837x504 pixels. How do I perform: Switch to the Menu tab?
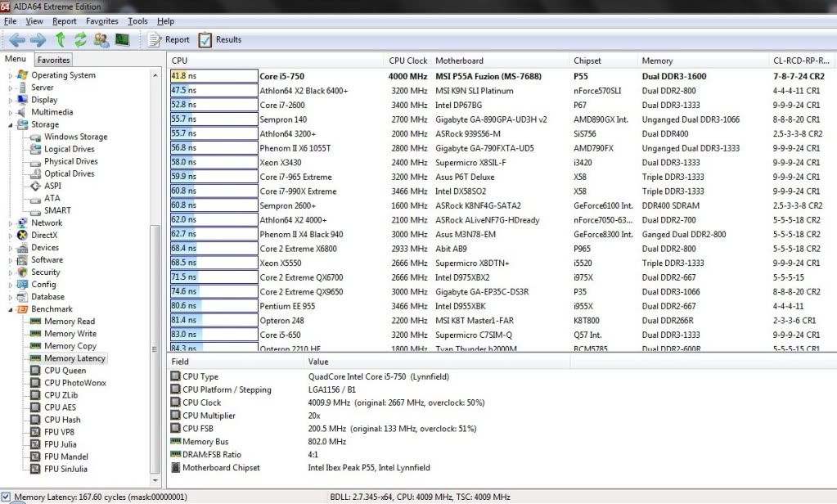[x=16, y=59]
